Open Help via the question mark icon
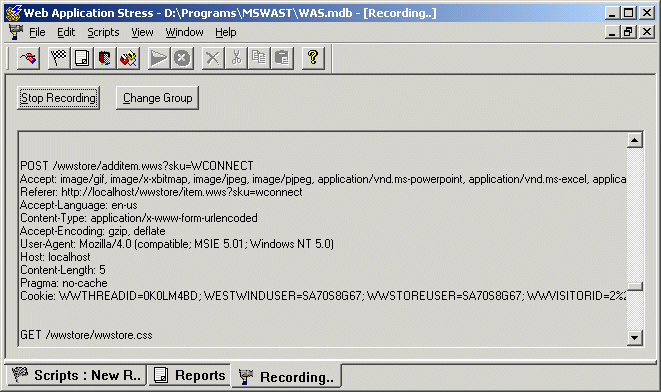 (313, 58)
